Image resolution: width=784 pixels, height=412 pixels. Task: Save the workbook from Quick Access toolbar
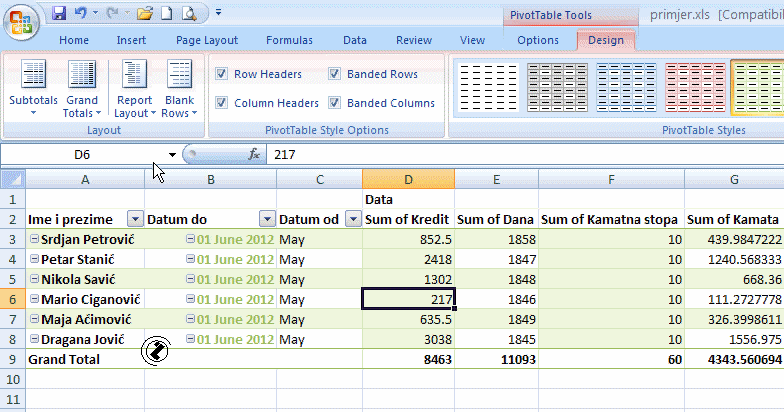pyautogui.click(x=59, y=14)
